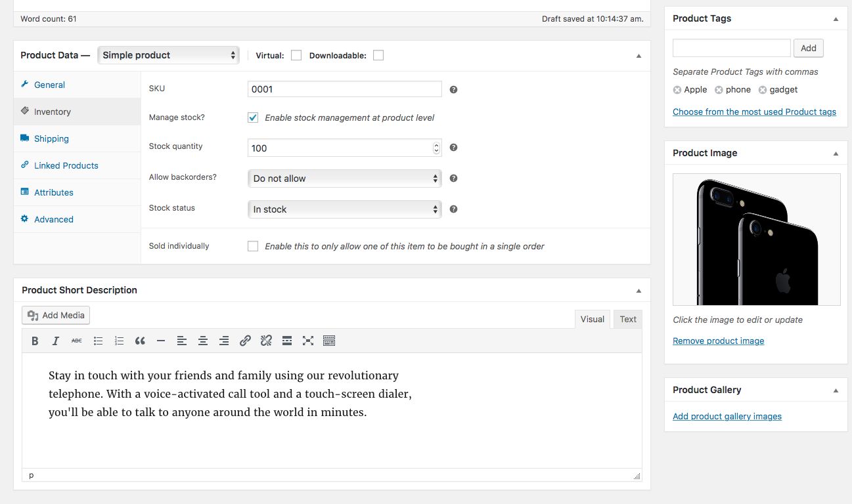Click Add product gallery images link
The image size is (852, 504).
point(727,416)
